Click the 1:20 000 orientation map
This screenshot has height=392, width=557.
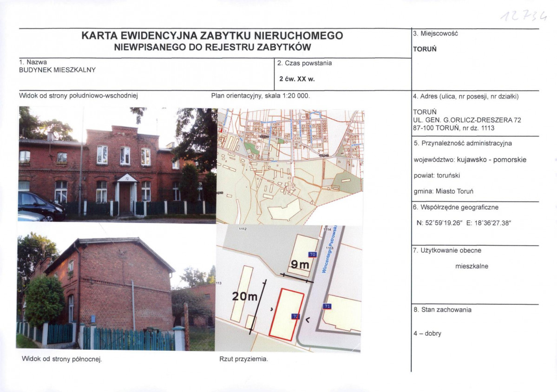[x=290, y=166]
